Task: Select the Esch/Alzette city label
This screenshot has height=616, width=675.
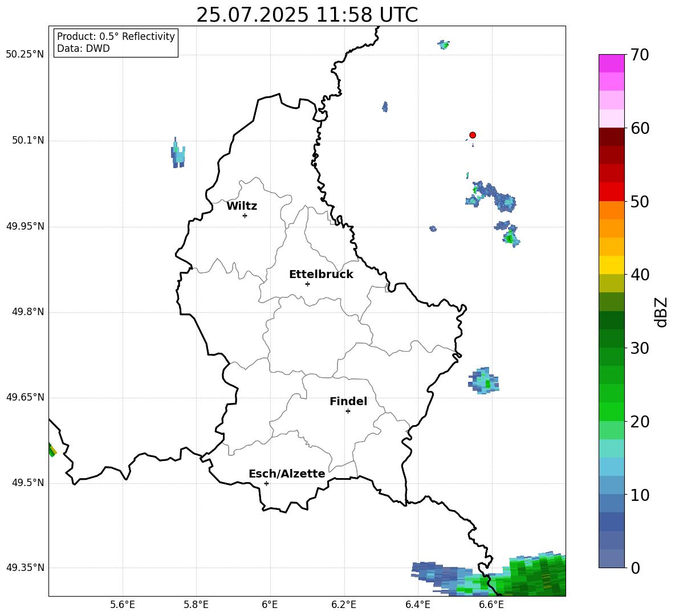Action: [287, 474]
